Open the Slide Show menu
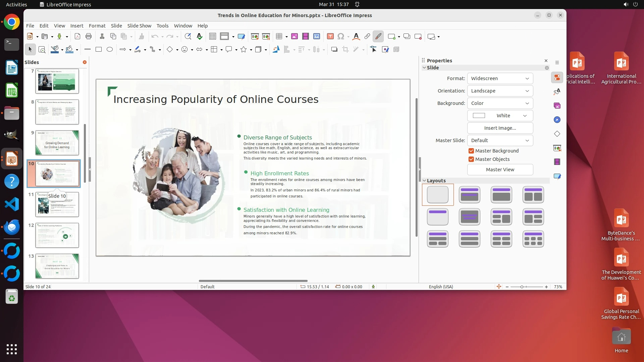Viewport: 644px width, 362px height. (x=139, y=26)
